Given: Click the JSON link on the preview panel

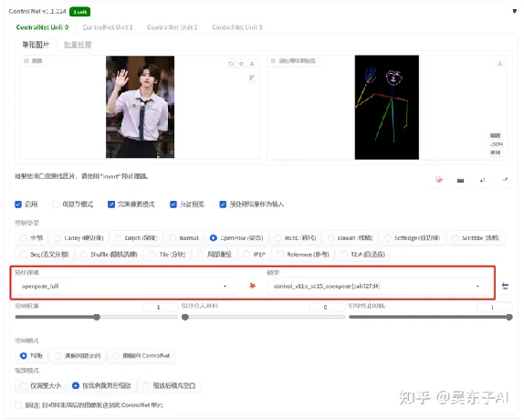Looking at the screenshot, I should (496, 144).
